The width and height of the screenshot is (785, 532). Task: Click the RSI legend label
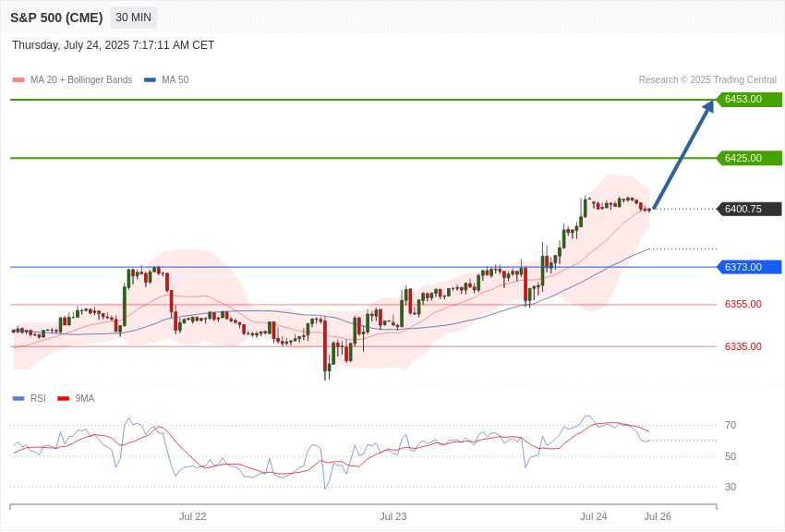(38, 399)
